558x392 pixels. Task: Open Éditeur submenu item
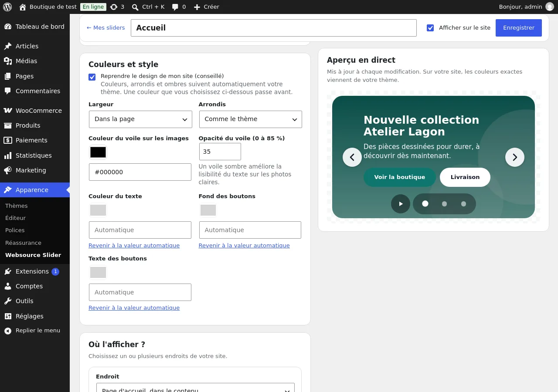(16, 218)
